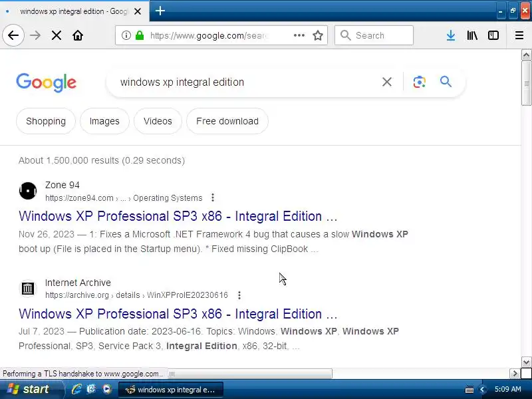Open page actions three-dot menu

point(299,35)
